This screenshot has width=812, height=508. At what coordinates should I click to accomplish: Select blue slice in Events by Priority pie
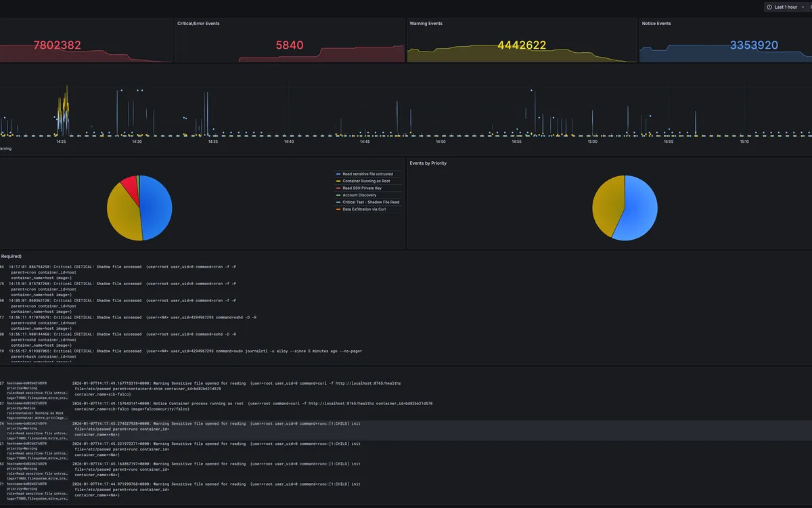639,210
